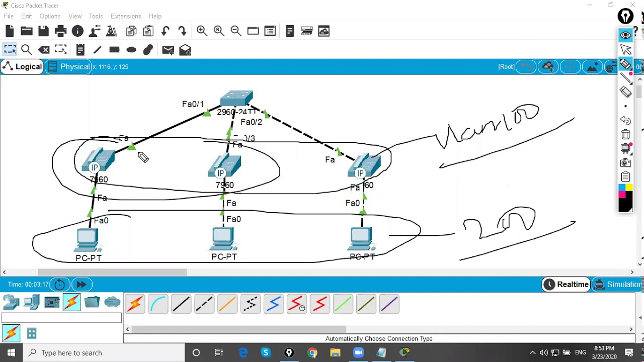
Task: Undo the last action in the toolbar
Action: pos(165,31)
